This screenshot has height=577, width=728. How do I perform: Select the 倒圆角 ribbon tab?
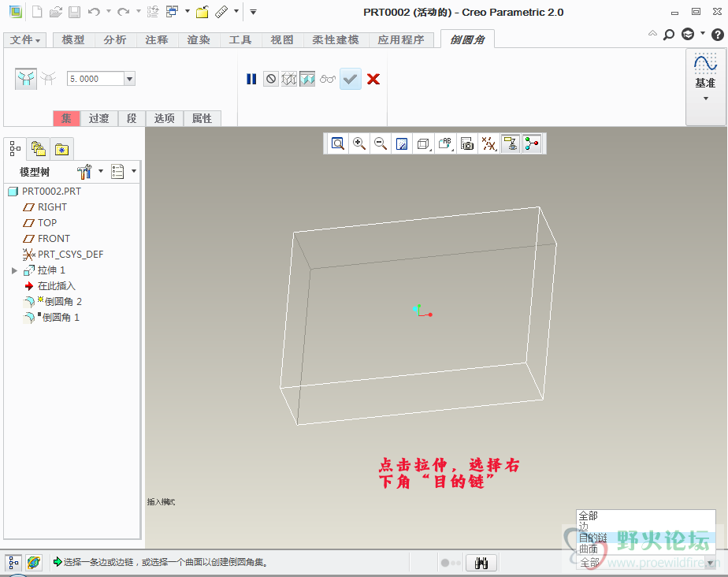point(467,40)
